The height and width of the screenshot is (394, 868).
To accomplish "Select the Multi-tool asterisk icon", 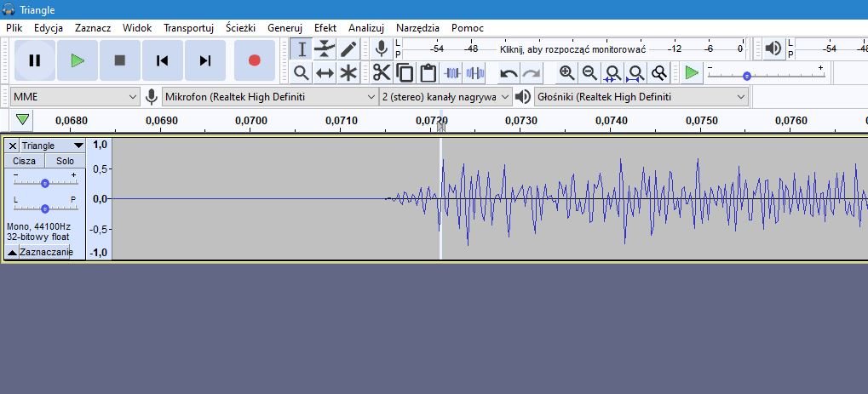I will 348,72.
